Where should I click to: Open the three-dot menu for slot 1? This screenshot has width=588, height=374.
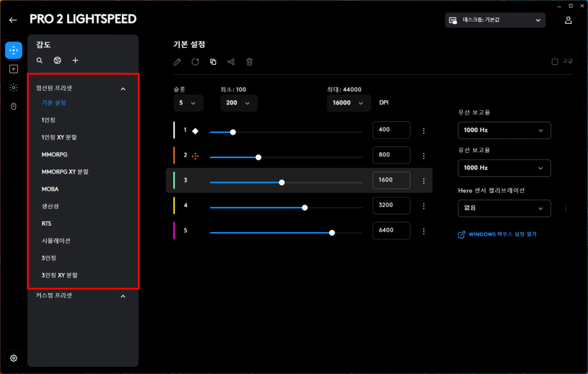point(424,130)
